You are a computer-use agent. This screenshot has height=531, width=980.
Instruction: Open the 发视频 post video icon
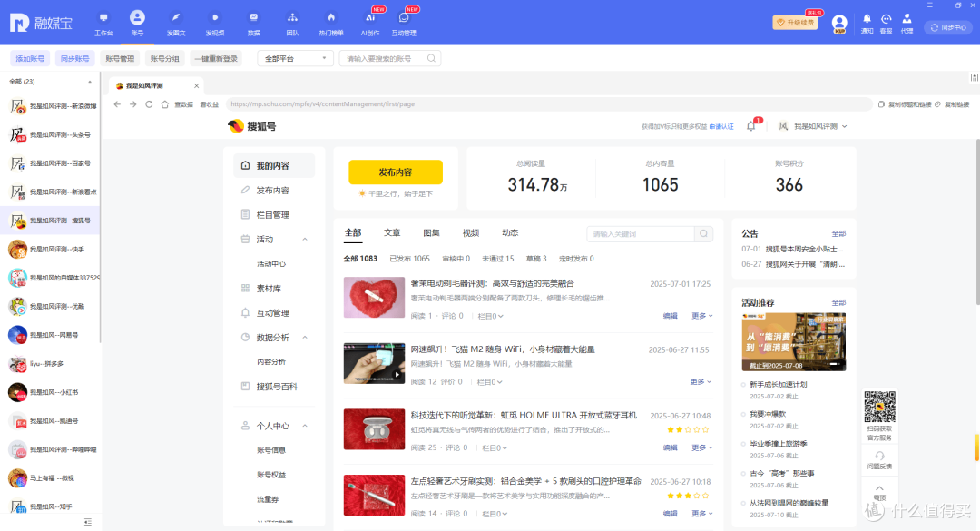pyautogui.click(x=214, y=24)
